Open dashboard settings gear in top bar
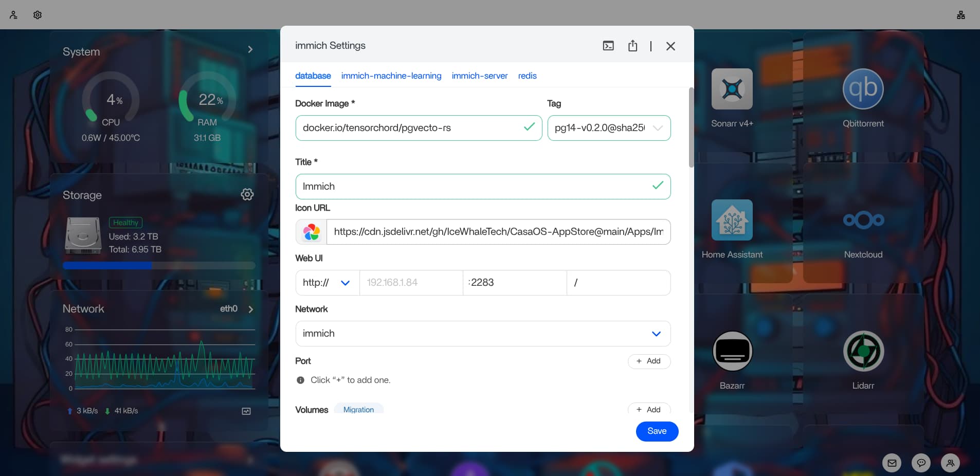 38,15
